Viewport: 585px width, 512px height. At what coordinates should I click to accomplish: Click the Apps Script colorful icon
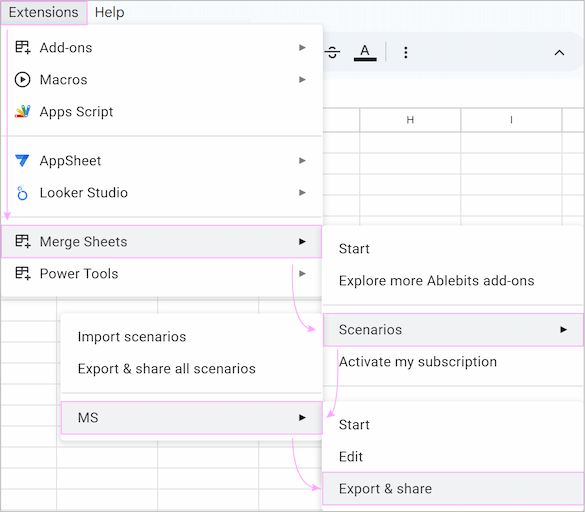pyautogui.click(x=22, y=112)
